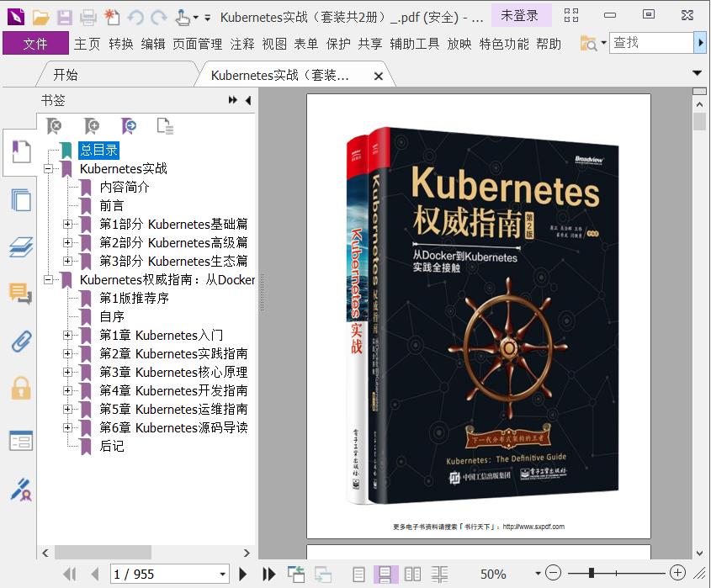This screenshot has width=711, height=588.
Task: Click the search go arrow button
Action: click(701, 43)
